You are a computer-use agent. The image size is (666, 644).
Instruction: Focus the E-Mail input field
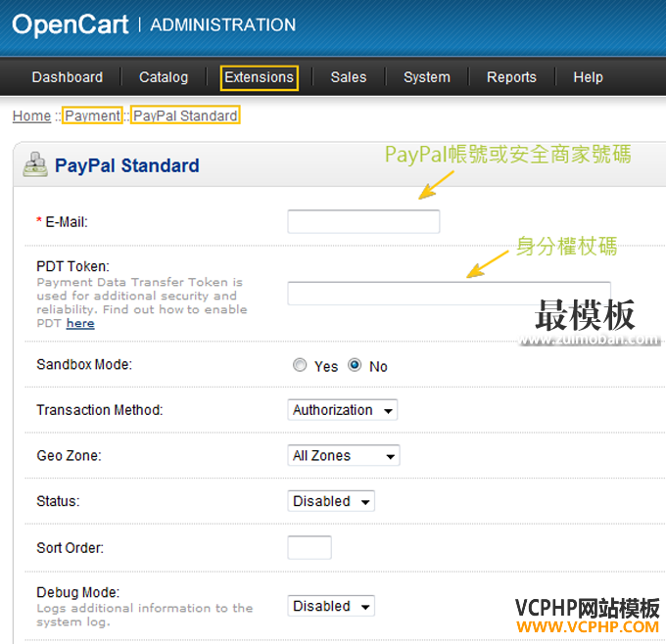[363, 222]
